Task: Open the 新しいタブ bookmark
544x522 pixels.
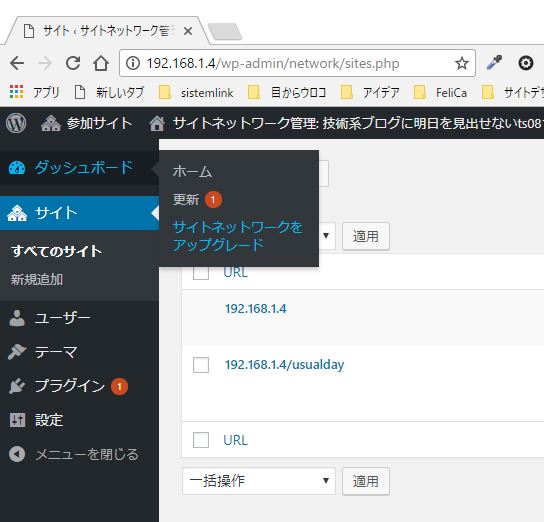Action: point(109,92)
